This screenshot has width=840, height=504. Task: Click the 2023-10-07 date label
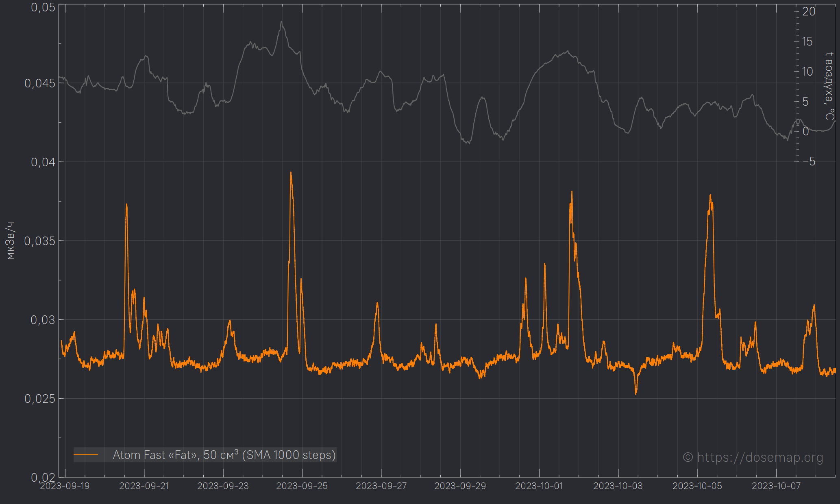[x=776, y=486]
